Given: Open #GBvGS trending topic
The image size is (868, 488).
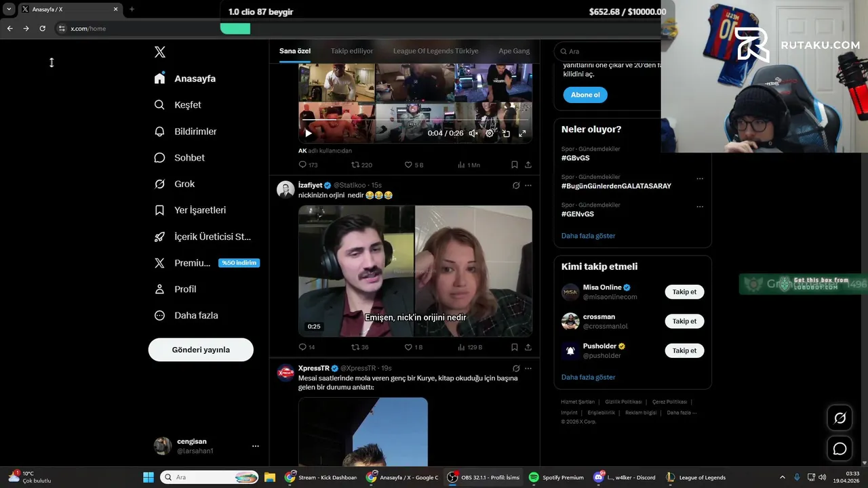Looking at the screenshot, I should pyautogui.click(x=576, y=158).
